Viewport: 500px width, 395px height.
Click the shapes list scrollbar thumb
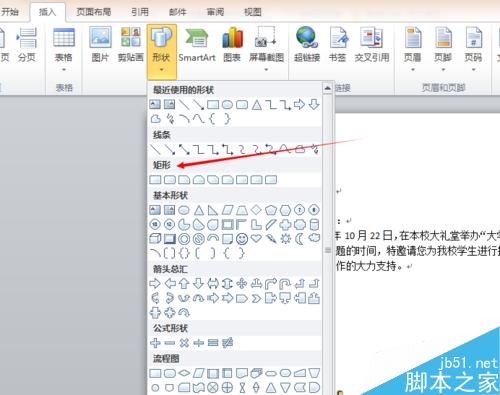pyautogui.click(x=328, y=250)
